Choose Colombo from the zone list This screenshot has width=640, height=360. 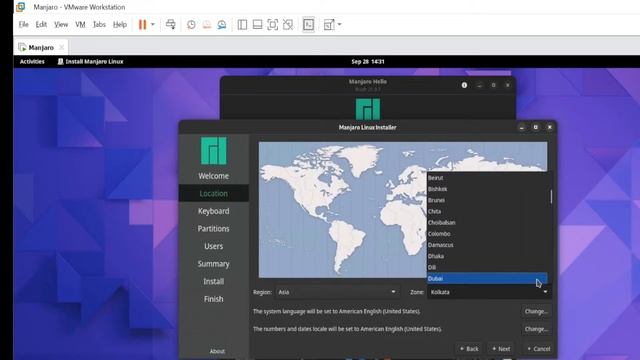(487, 234)
